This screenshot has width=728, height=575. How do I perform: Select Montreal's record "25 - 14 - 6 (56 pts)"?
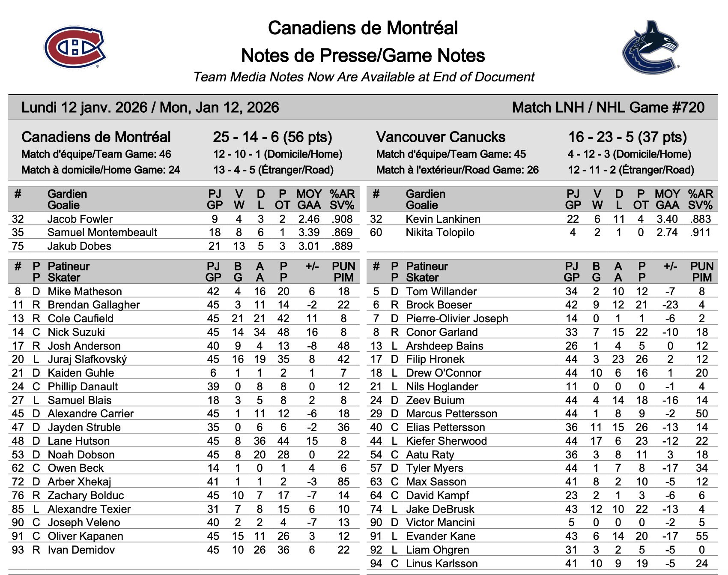point(272,137)
